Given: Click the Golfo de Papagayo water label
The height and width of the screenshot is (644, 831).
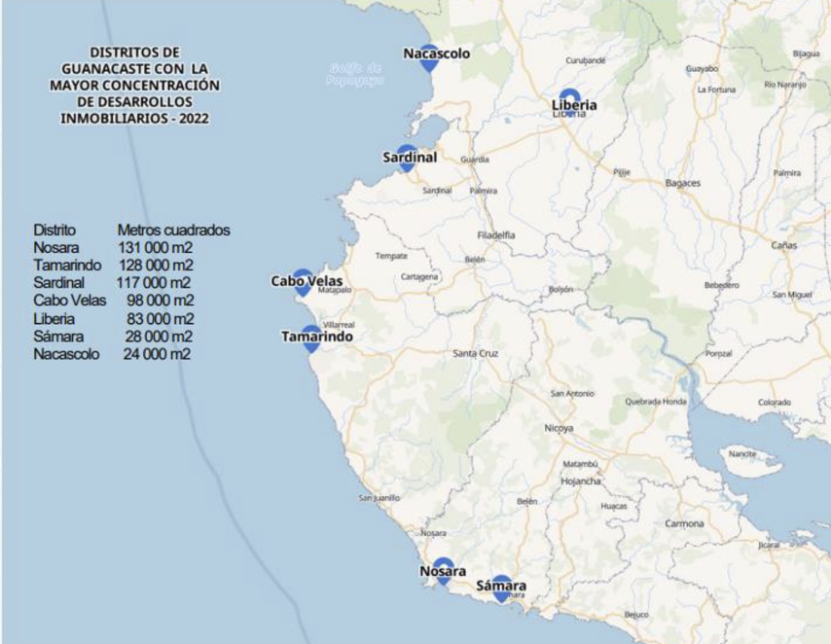Looking at the screenshot, I should click(x=356, y=74).
